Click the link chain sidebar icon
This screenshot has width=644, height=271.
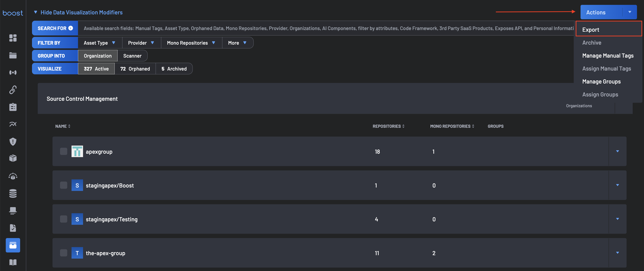click(x=13, y=90)
